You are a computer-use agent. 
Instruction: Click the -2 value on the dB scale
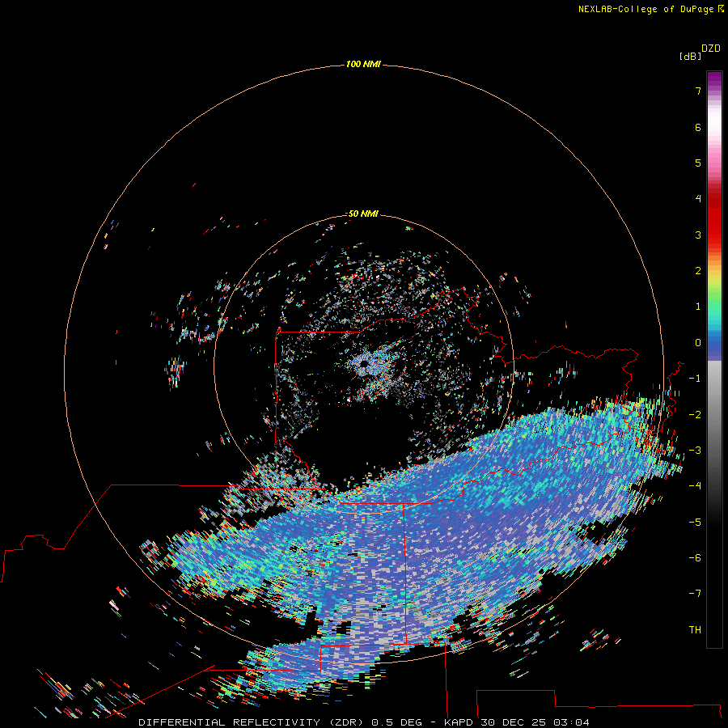695,415
